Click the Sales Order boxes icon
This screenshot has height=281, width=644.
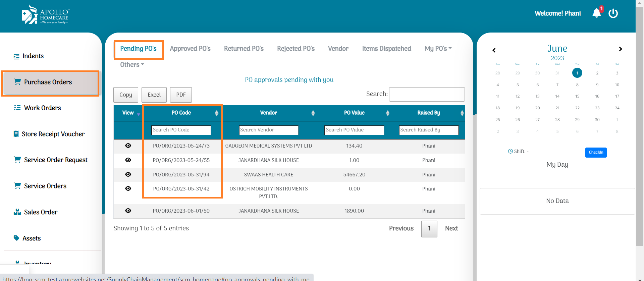click(x=17, y=212)
